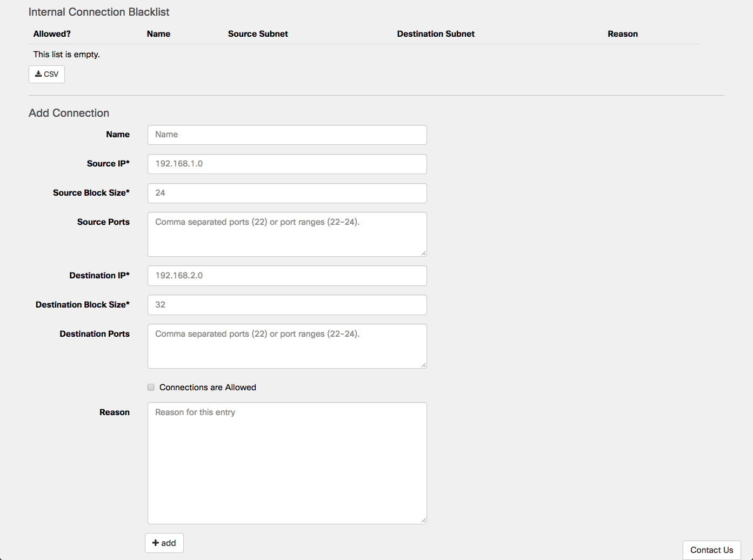Click the Name column header in table
Screen dimensions: 753x560
[158, 34]
